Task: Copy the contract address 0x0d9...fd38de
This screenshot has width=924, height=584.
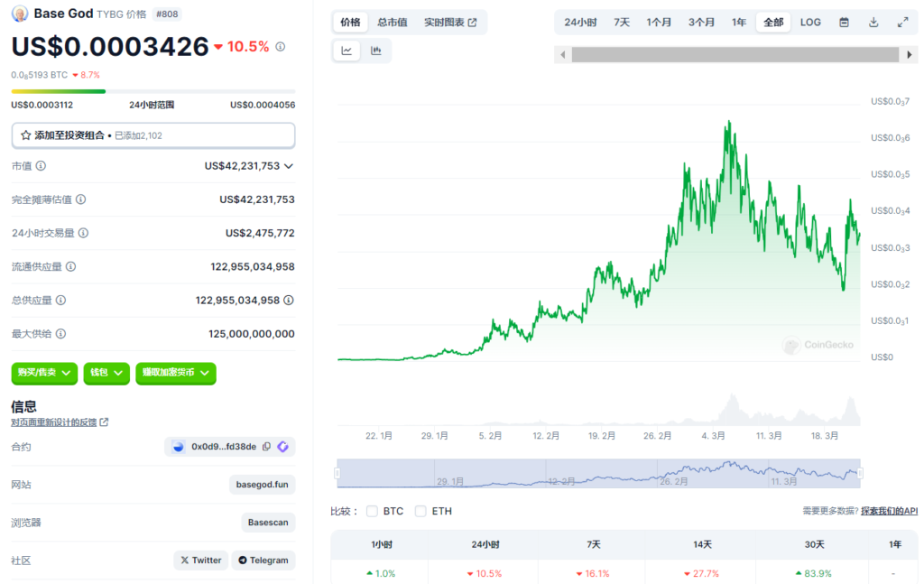Action: [266, 447]
